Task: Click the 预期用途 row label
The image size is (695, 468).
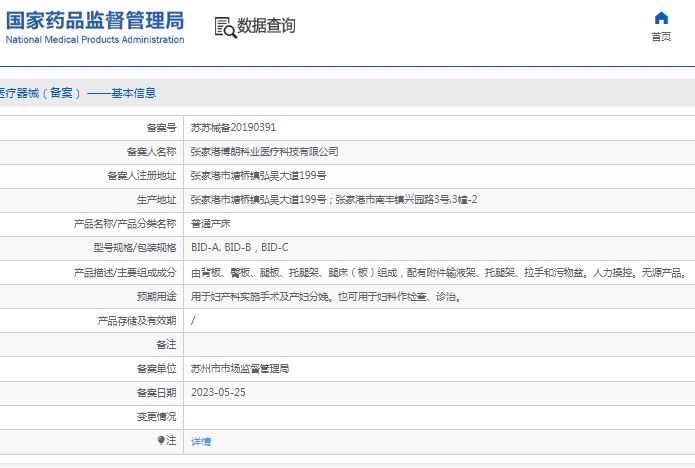Action: pos(156,296)
